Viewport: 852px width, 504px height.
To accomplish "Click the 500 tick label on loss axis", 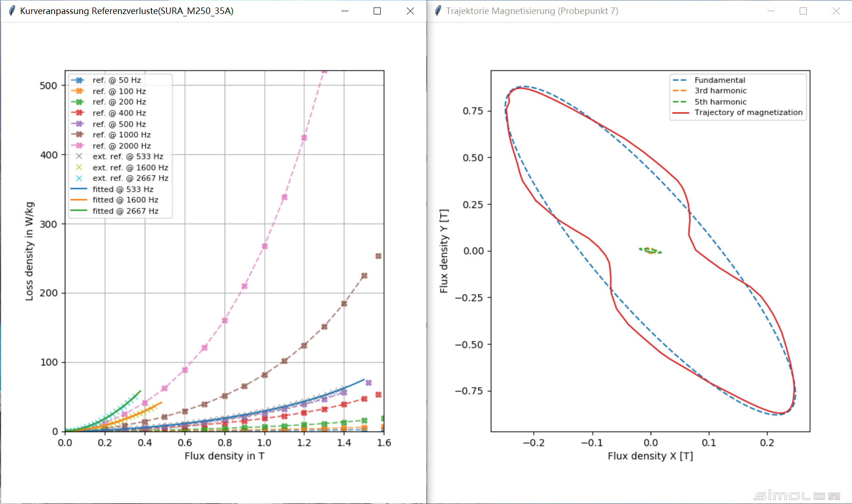I will click(x=49, y=86).
